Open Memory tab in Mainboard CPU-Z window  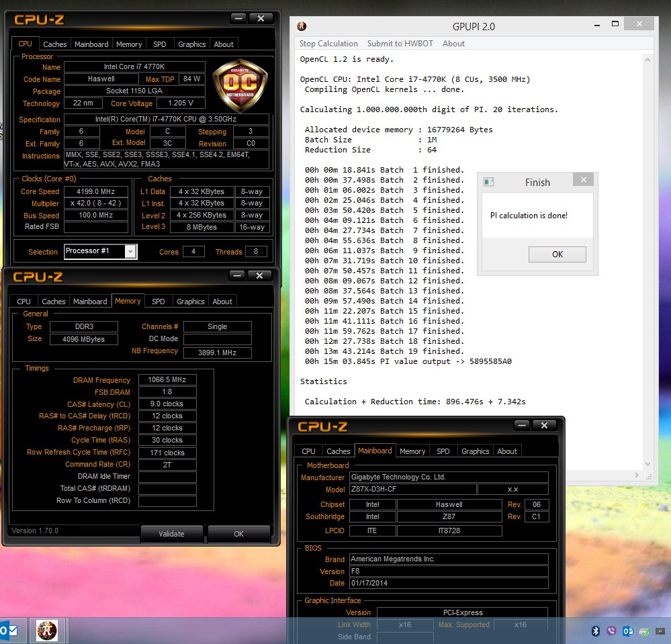[412, 451]
